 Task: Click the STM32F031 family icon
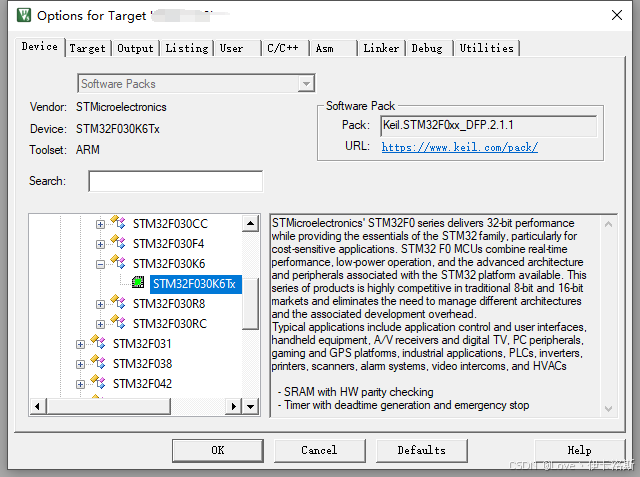(98, 342)
